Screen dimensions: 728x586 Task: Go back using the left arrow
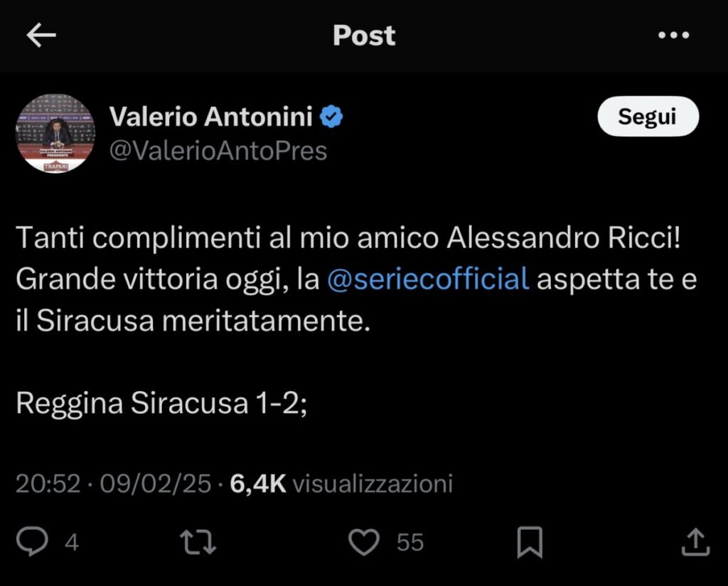point(41,36)
